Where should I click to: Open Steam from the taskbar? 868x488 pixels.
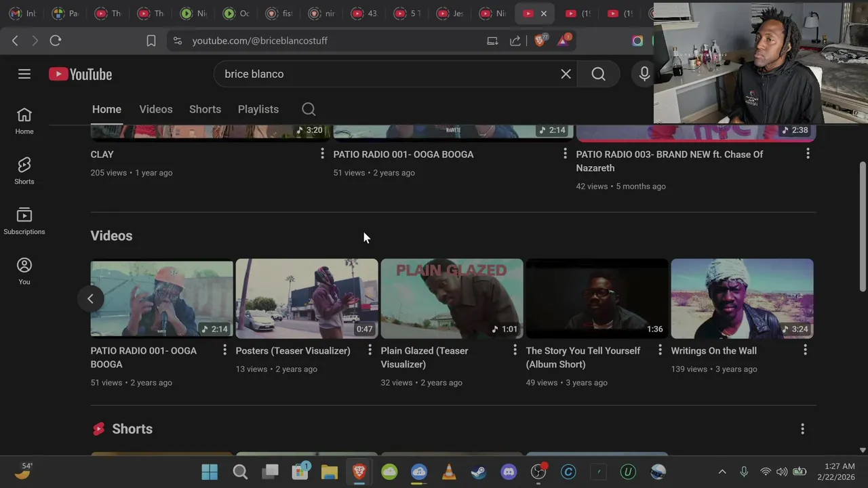[x=479, y=472]
